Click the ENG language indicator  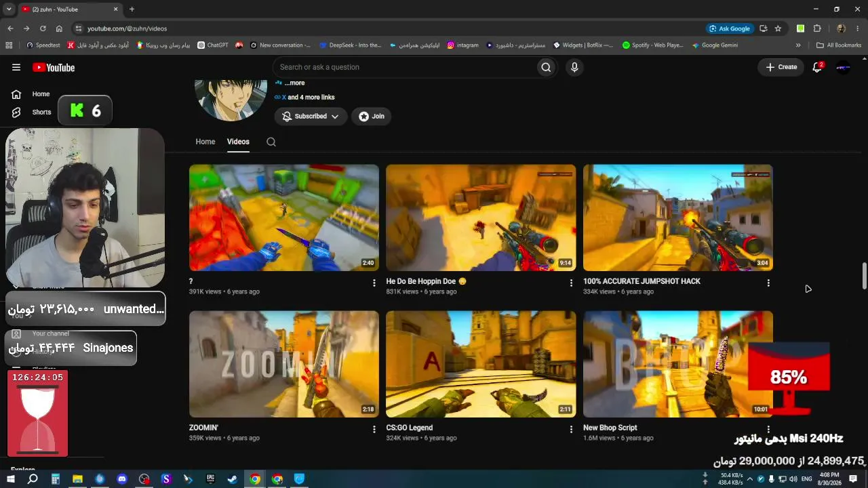tap(807, 479)
